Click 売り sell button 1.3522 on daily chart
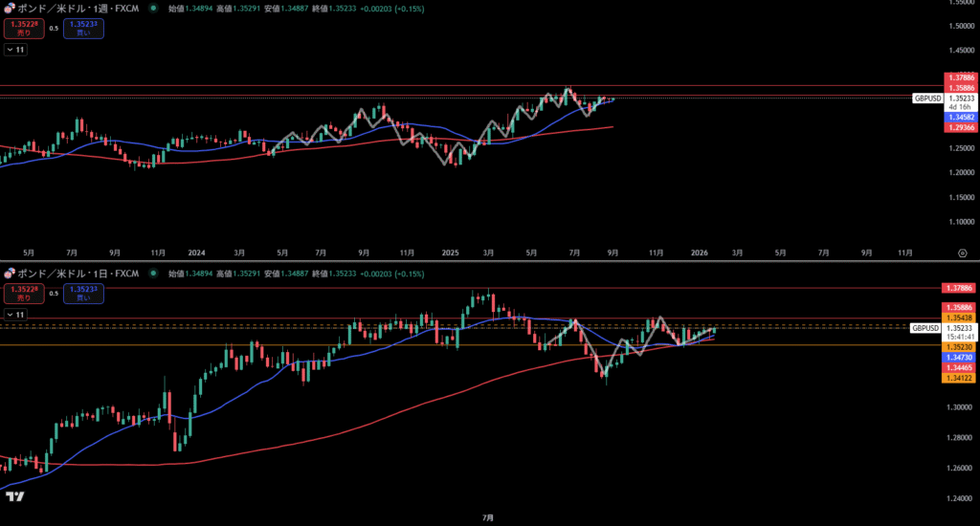Screen dimensions: 980x526 coord(24,294)
